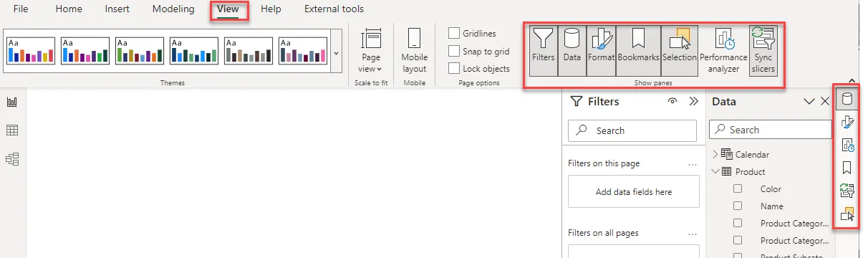
Task: Toggle the eye icon in Filters pane header
Action: (x=672, y=102)
